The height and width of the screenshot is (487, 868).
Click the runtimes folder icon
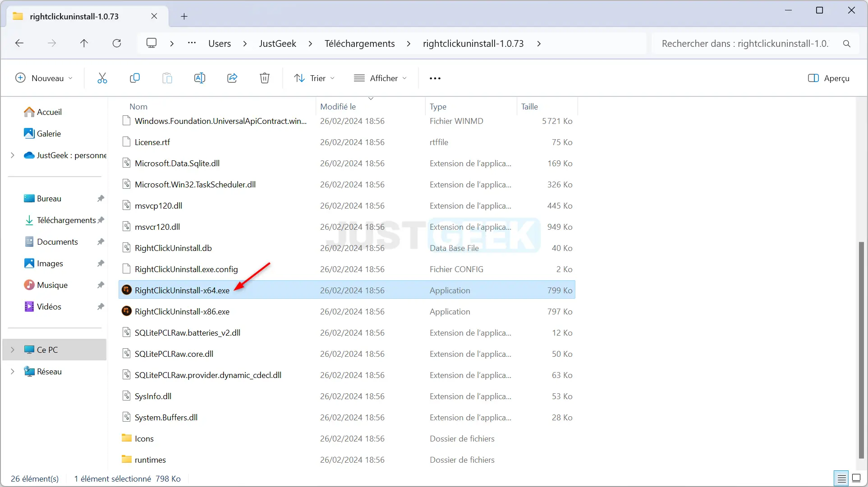click(127, 459)
